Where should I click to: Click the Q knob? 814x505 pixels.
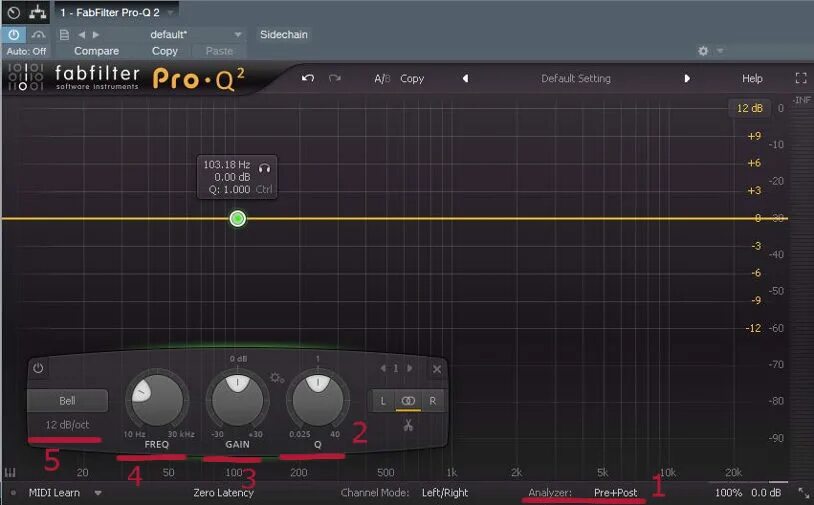[x=318, y=400]
